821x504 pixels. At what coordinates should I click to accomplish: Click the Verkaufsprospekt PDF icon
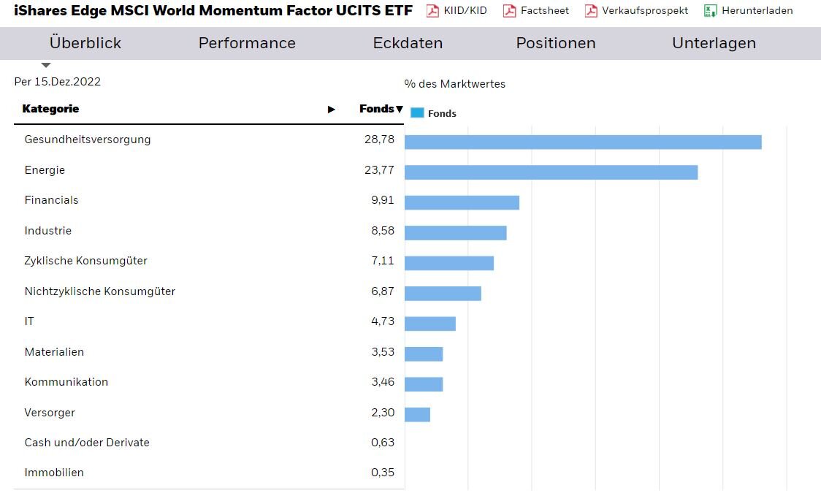coord(591,10)
